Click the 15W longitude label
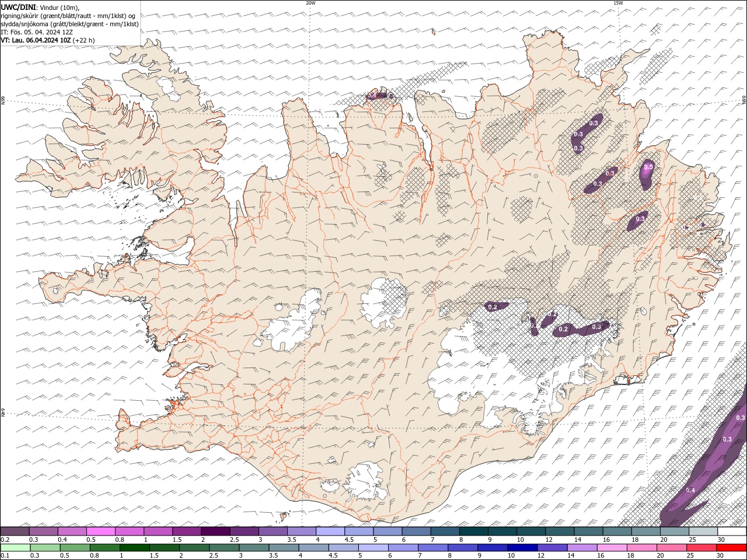Screen dimensions: 747x560 (x=618, y=3)
